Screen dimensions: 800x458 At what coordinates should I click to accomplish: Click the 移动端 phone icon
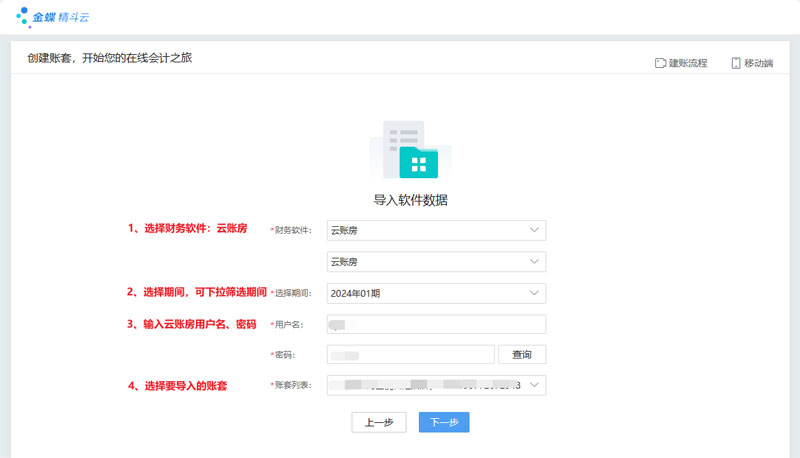[x=736, y=63]
